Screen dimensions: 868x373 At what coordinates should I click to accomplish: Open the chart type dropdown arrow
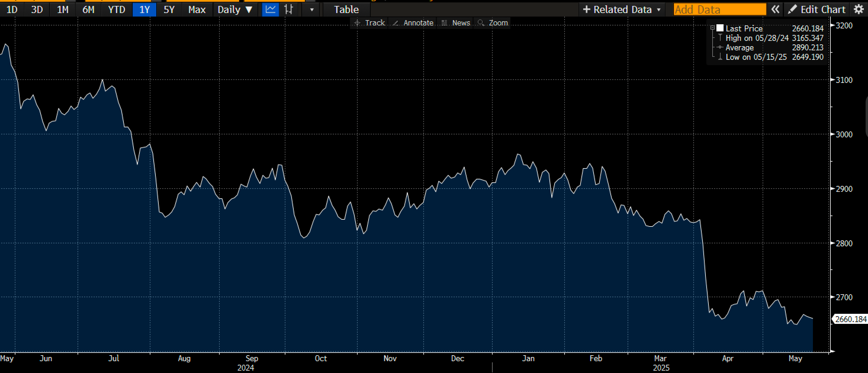click(312, 9)
